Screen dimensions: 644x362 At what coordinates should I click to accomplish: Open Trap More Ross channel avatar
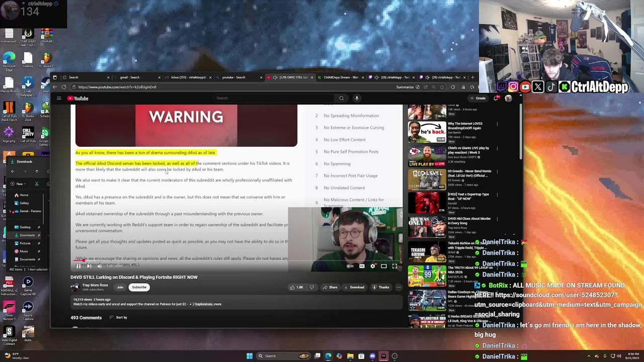click(x=75, y=287)
